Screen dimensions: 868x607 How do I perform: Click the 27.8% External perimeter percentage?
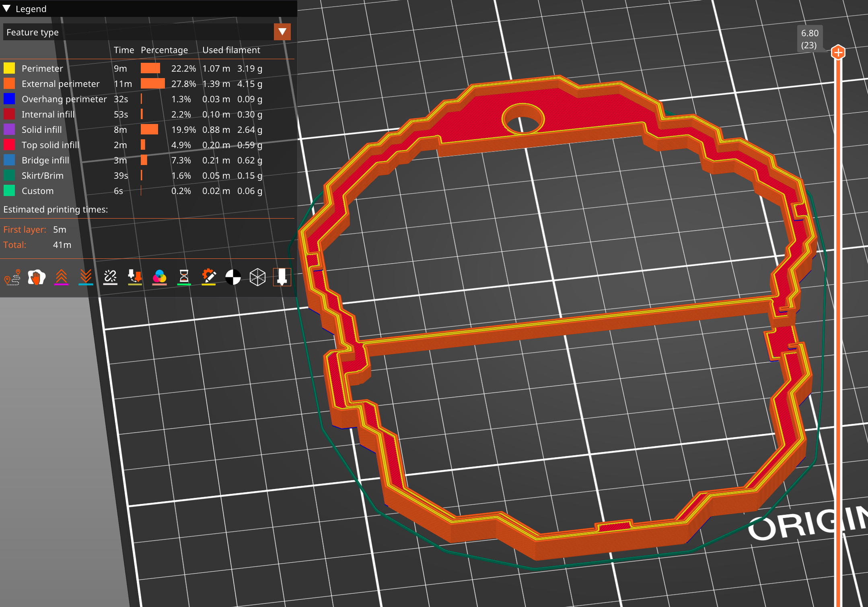click(183, 84)
